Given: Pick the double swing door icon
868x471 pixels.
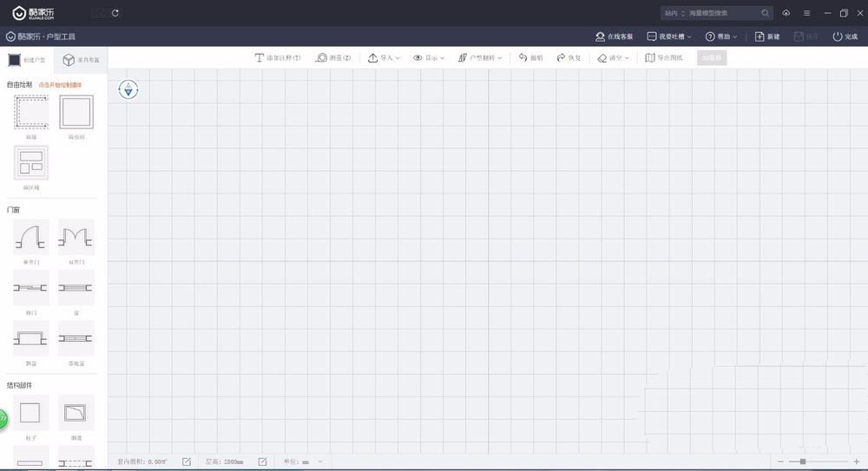Looking at the screenshot, I should 76,236.
